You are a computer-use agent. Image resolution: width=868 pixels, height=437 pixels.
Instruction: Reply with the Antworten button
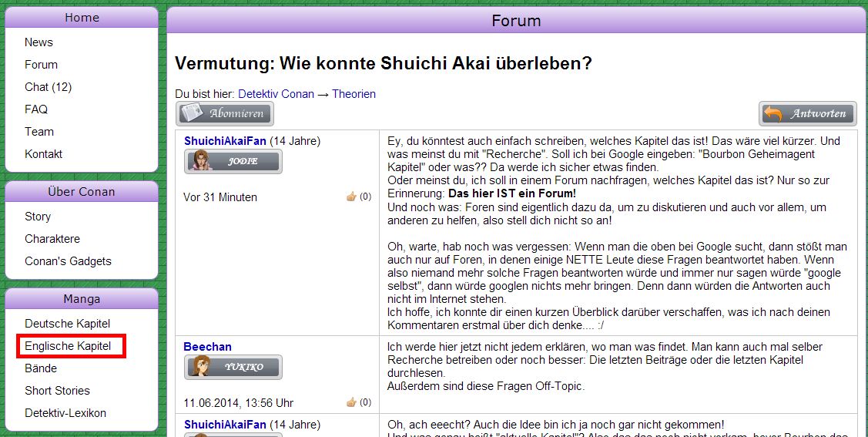[x=808, y=114]
